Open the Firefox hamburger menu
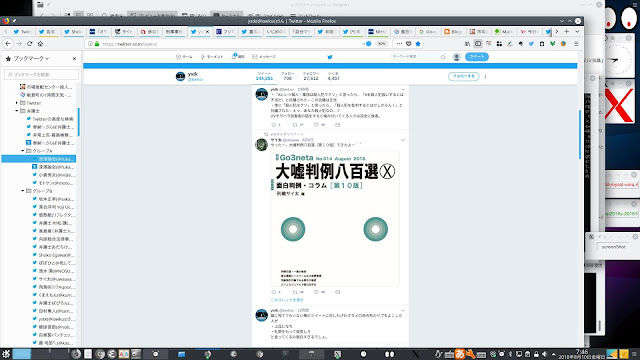 576,44
